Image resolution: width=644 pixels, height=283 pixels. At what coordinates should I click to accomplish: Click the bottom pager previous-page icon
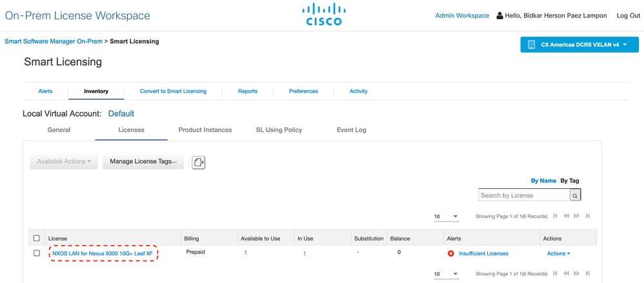[566, 273]
